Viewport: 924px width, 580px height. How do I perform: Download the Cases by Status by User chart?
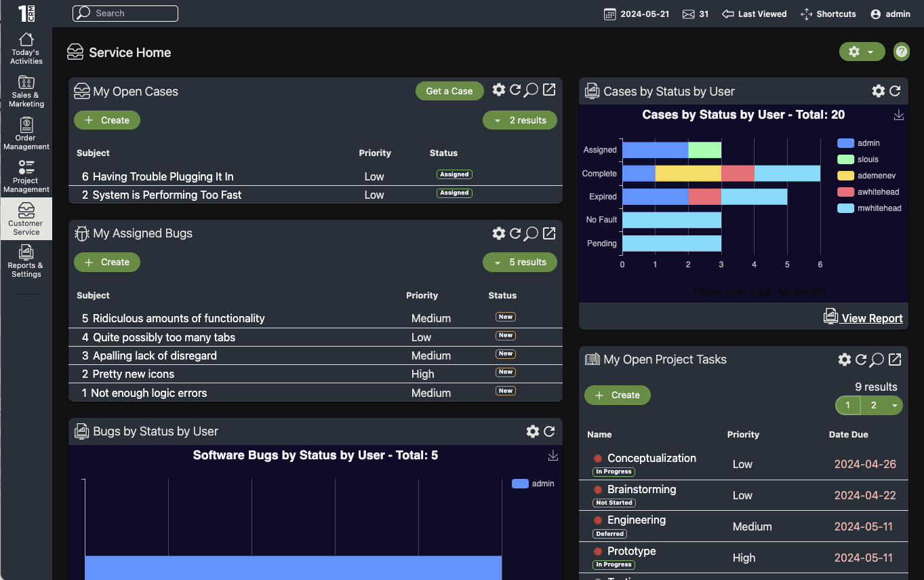click(899, 115)
